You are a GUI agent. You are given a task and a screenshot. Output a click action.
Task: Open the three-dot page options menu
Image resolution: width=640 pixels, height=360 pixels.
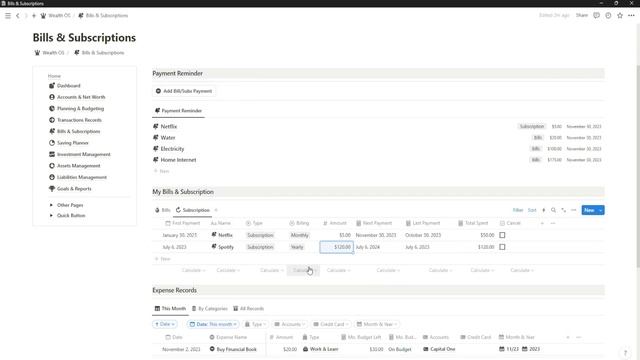pos(631,16)
